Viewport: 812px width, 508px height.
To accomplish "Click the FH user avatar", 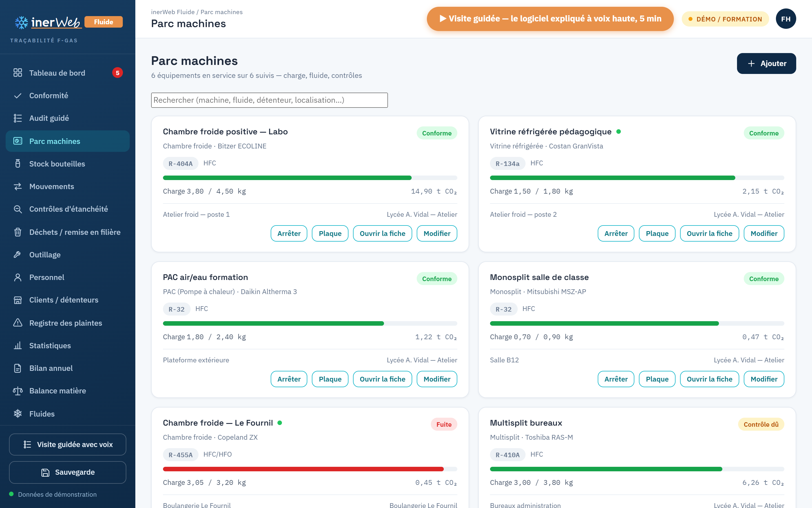I will coord(785,19).
